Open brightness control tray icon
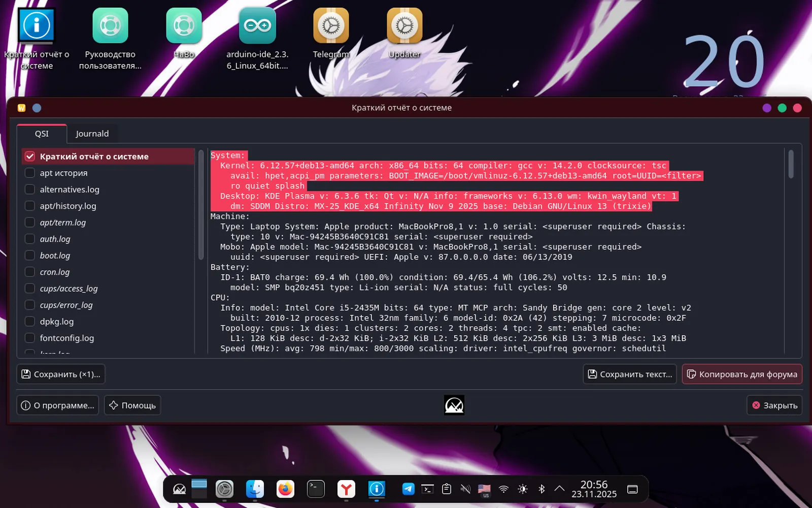Screen dimensions: 812x508 click(x=523, y=489)
